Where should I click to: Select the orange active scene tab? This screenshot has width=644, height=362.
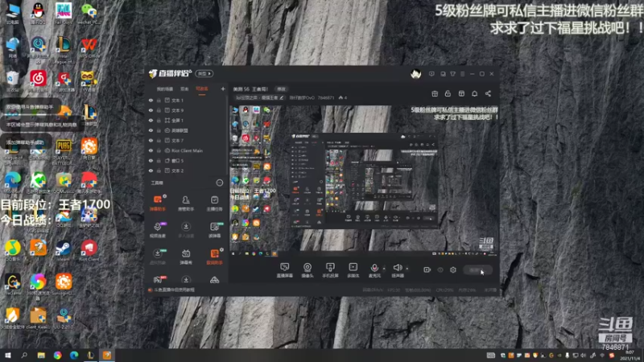(202, 89)
